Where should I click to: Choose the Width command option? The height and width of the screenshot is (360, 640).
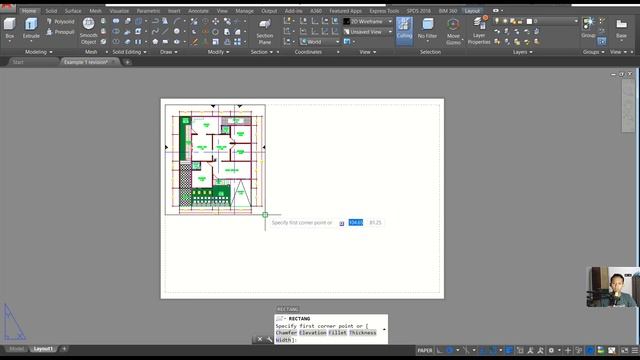(x=283, y=340)
